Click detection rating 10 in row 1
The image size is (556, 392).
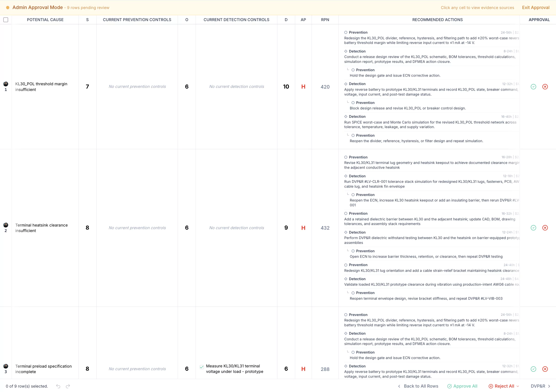click(286, 87)
